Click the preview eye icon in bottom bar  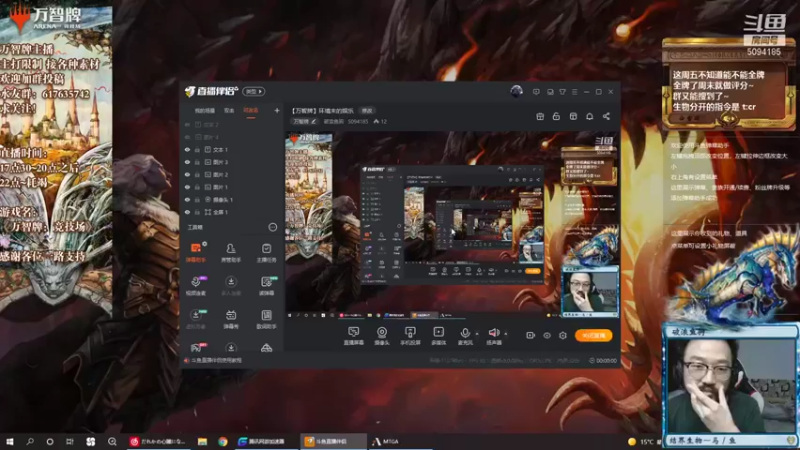pyautogui.click(x=547, y=335)
